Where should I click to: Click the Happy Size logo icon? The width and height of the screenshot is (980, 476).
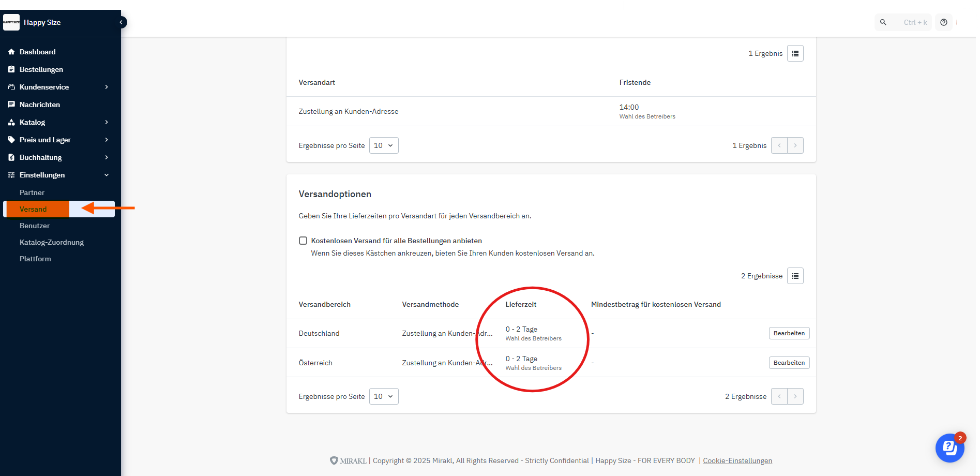[11, 22]
